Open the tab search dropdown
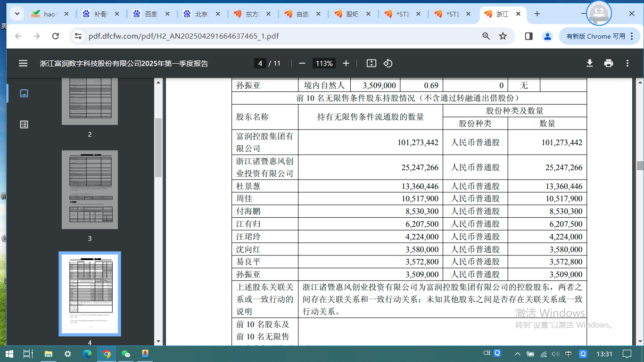The width and height of the screenshot is (644, 362). 17,14
